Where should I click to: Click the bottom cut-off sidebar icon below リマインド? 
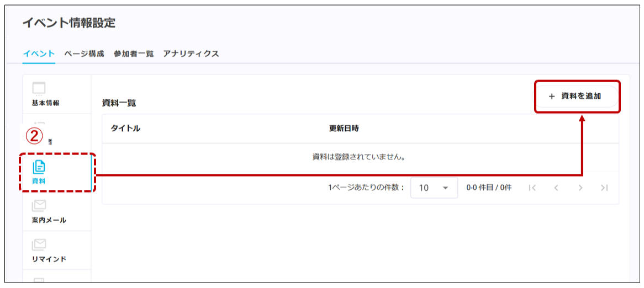39,280
